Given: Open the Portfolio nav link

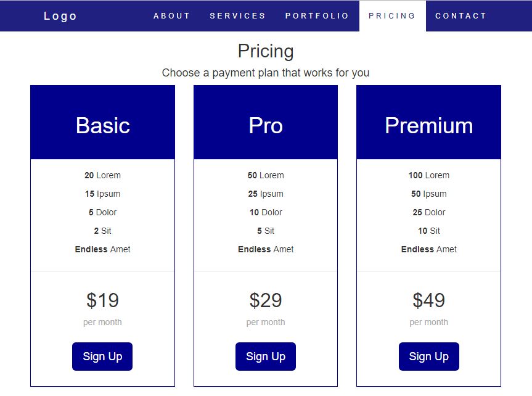Looking at the screenshot, I should pyautogui.click(x=317, y=16).
